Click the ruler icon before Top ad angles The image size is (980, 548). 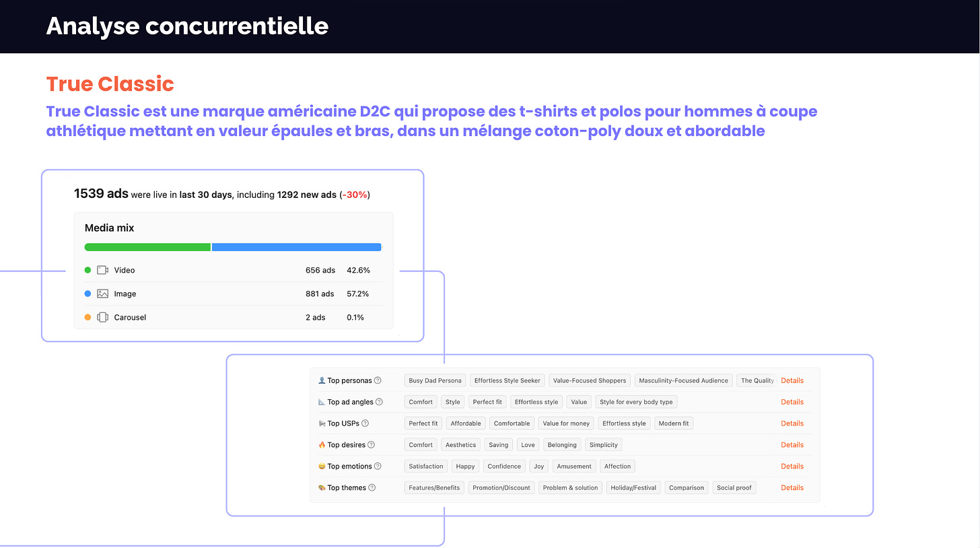(322, 402)
